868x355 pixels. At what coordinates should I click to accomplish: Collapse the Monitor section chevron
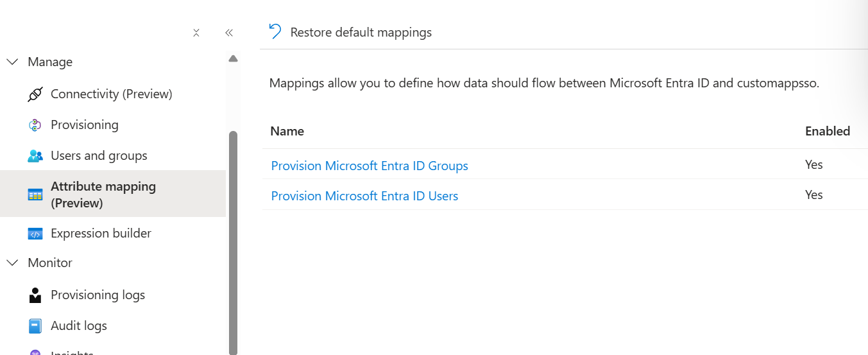pos(12,263)
